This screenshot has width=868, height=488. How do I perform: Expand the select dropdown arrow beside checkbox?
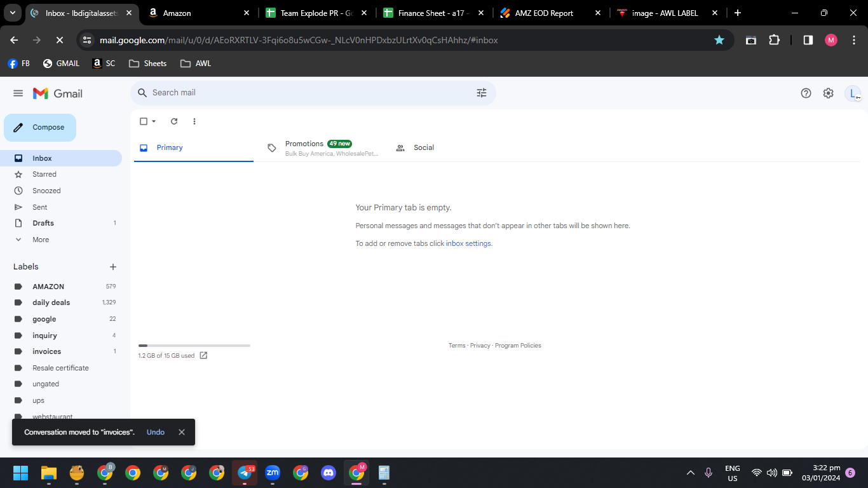point(154,121)
